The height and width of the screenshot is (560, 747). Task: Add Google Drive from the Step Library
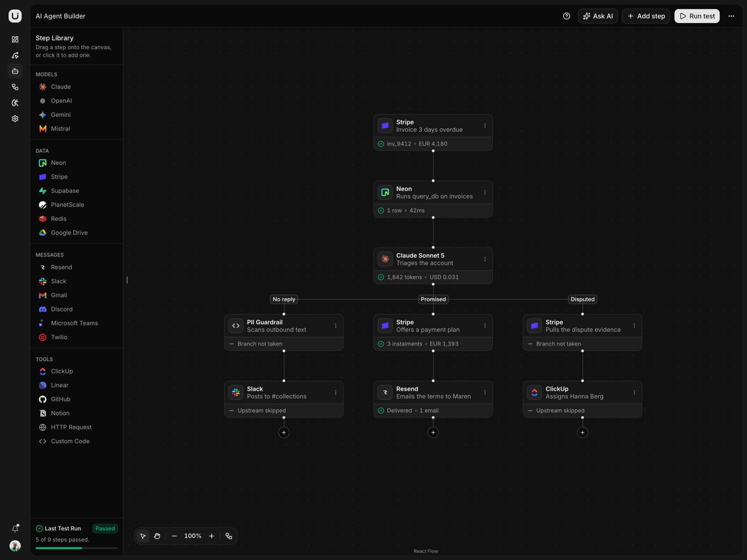pyautogui.click(x=77, y=233)
